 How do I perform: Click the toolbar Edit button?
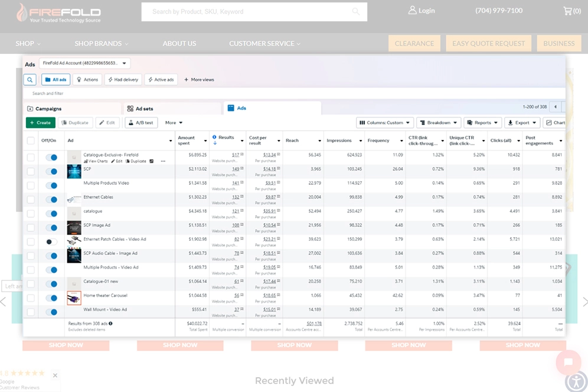107,123
